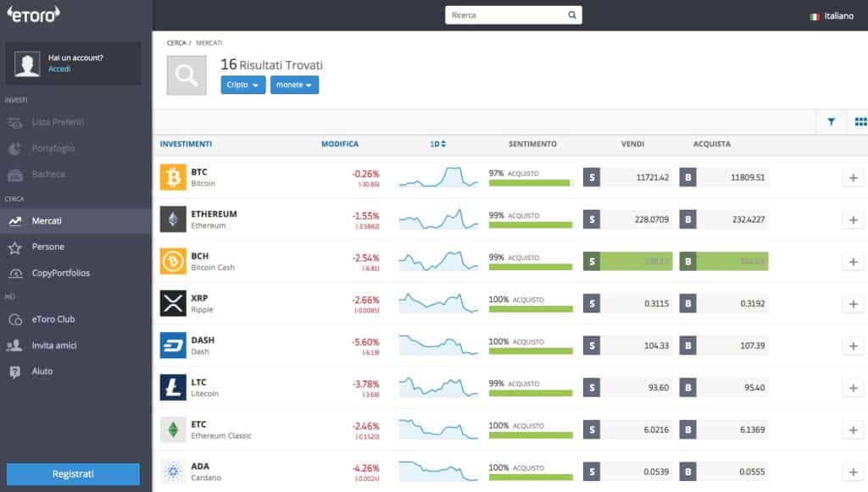This screenshot has height=492, width=868.
Task: Click the eToro logo
Action: 33,14
